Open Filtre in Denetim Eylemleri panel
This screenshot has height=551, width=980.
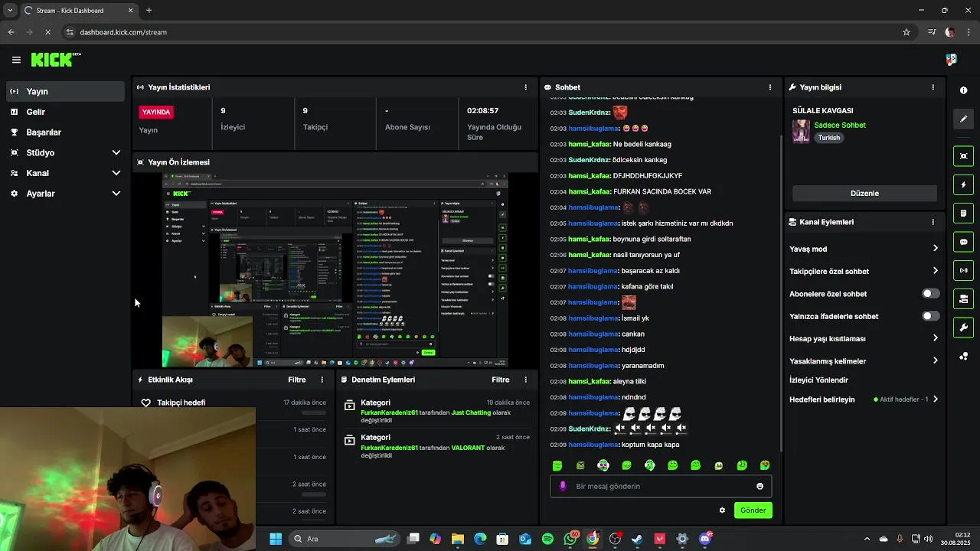click(x=501, y=380)
